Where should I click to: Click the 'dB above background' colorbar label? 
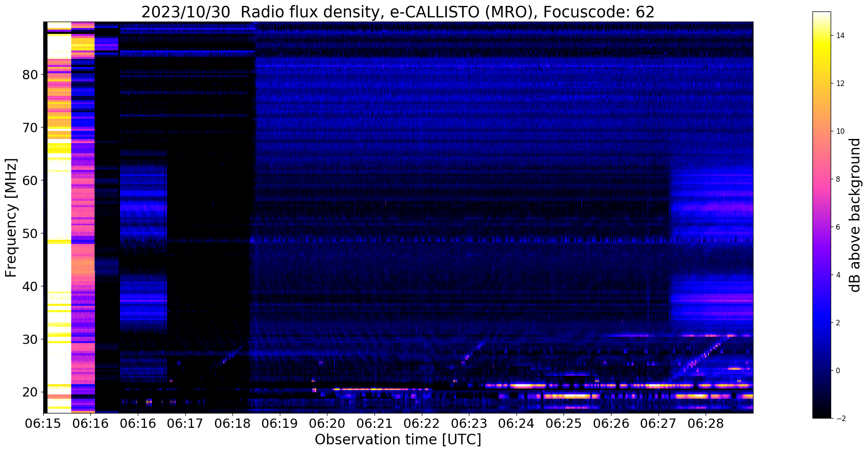pos(855,215)
